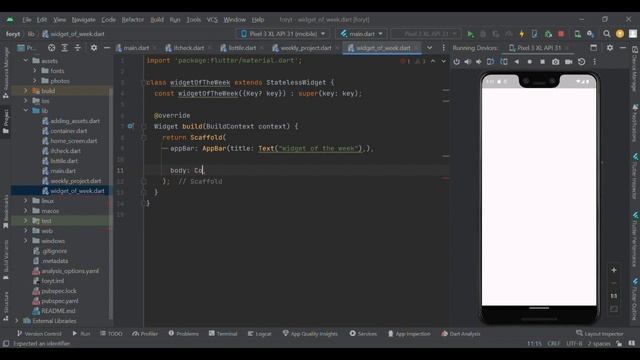Open pubspec.yaml in the project tree

tap(60, 301)
